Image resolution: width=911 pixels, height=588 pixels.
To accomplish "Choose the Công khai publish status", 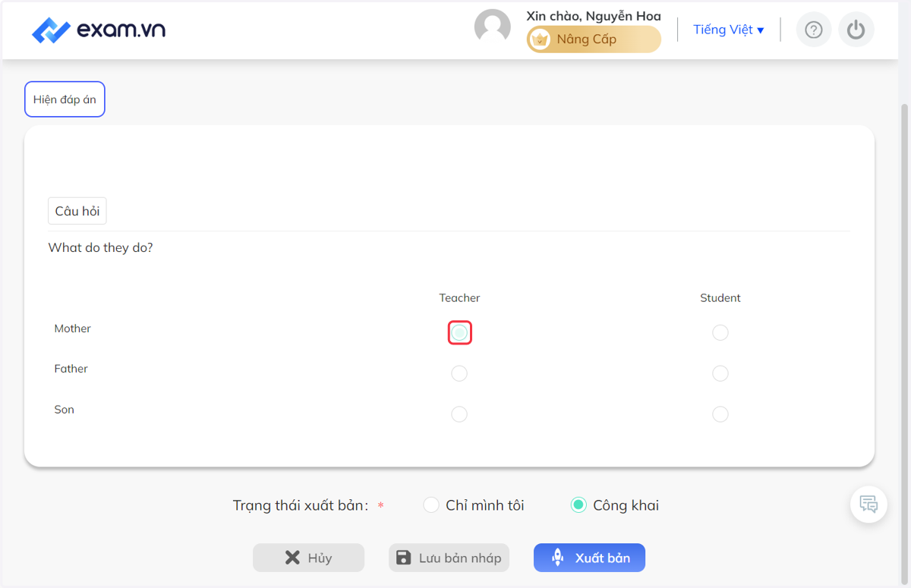I will click(x=578, y=505).
